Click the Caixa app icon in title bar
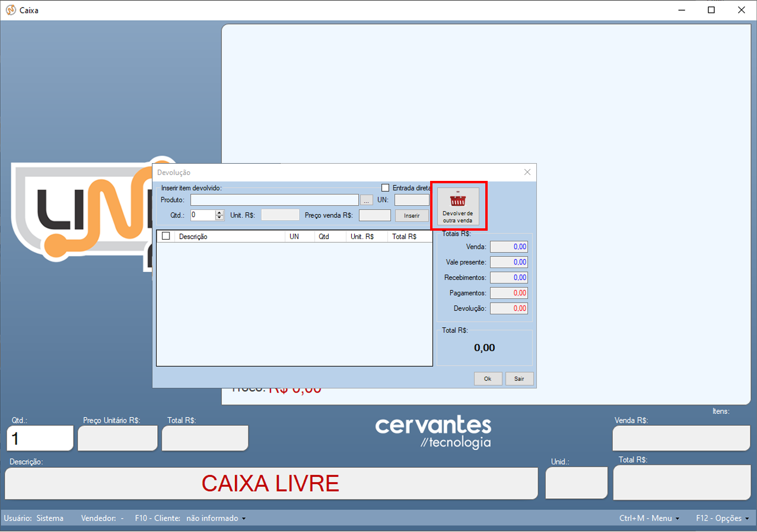Screen dimensions: 757x532 [10, 10]
